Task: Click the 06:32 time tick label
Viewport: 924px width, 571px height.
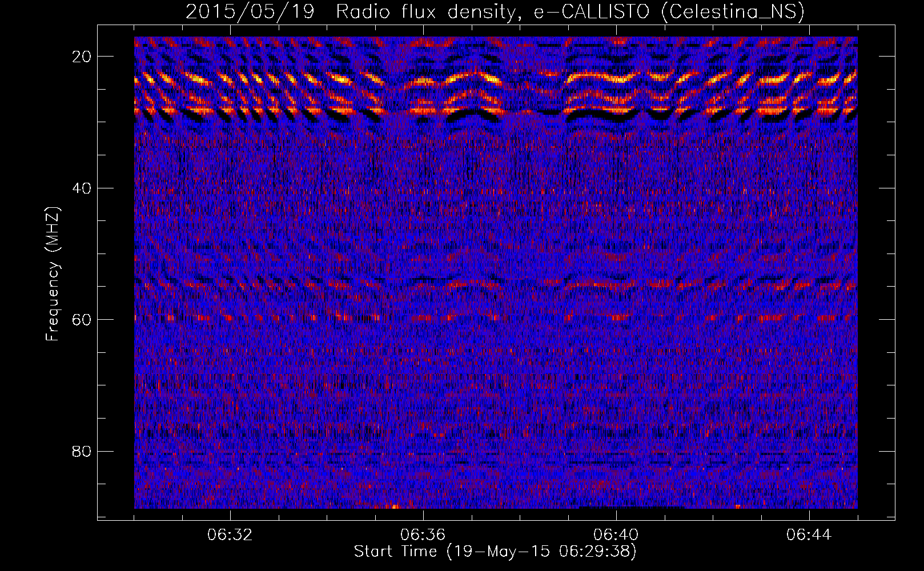Action: click(x=230, y=535)
